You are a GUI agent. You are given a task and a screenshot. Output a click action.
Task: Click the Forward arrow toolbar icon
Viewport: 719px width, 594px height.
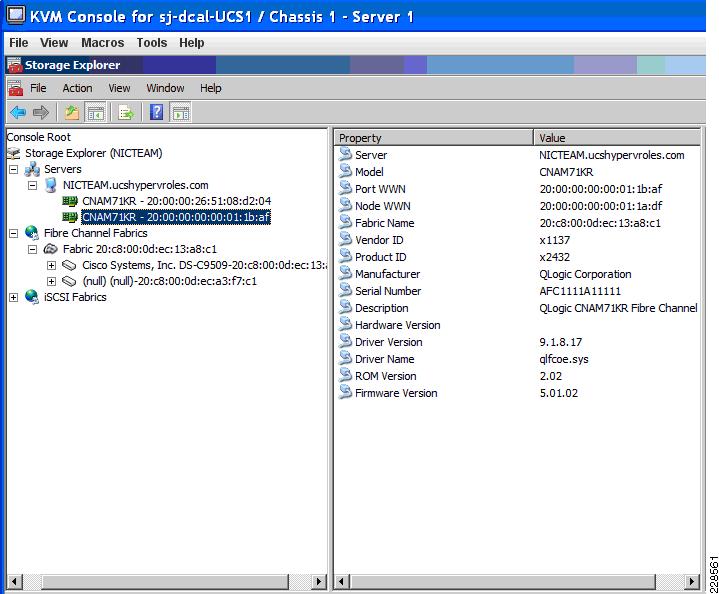click(41, 112)
